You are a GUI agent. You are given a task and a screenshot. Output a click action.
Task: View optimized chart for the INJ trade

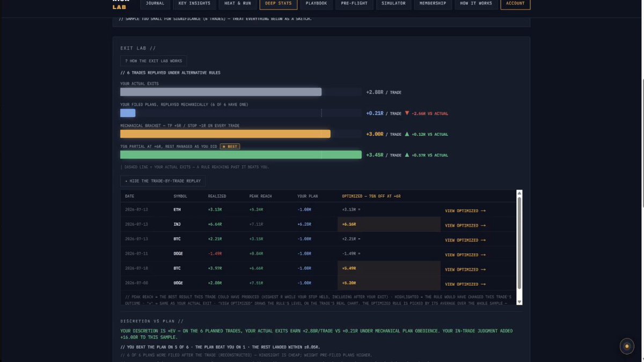[465, 225]
